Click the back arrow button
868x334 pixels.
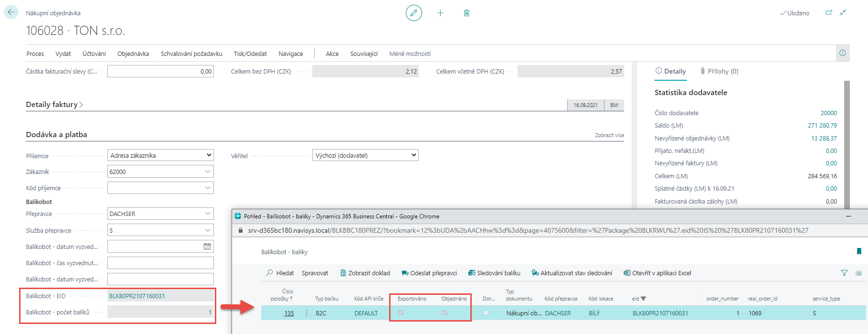[11, 12]
